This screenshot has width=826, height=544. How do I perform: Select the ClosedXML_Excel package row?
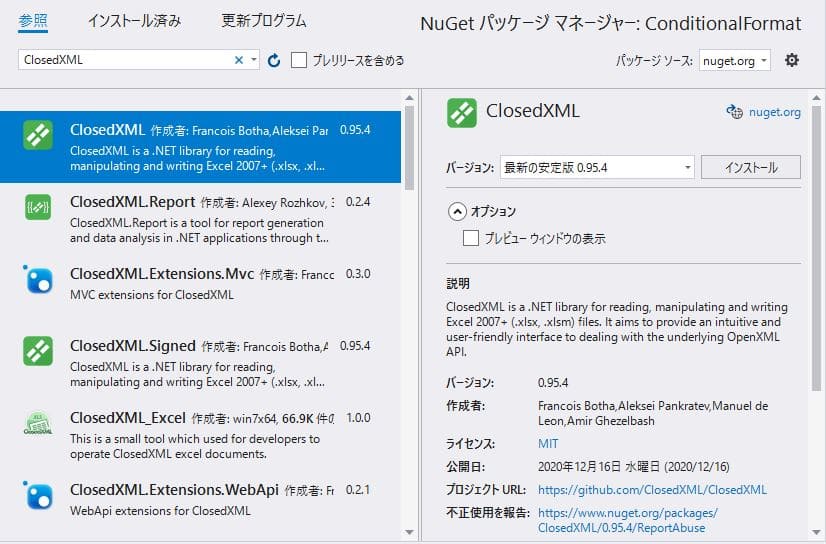(x=200, y=436)
